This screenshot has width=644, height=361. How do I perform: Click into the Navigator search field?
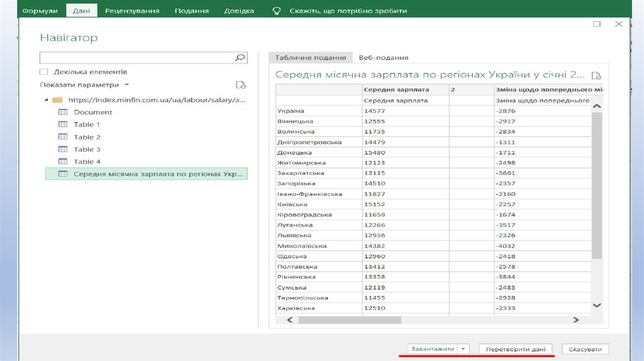tap(136, 58)
